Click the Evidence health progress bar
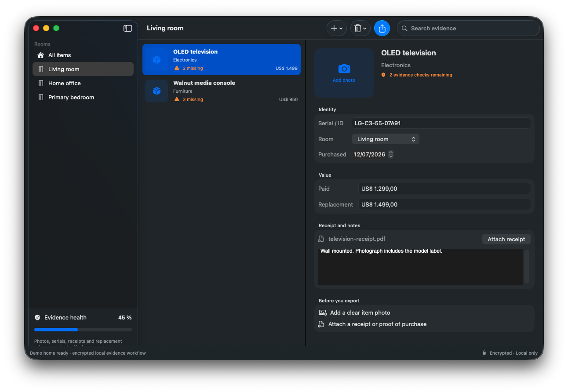568x392 pixels. [83, 330]
